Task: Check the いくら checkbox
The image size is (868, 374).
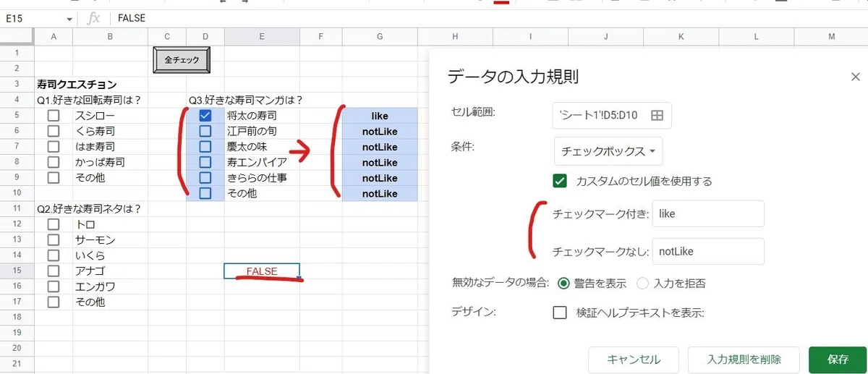Action: tap(53, 255)
